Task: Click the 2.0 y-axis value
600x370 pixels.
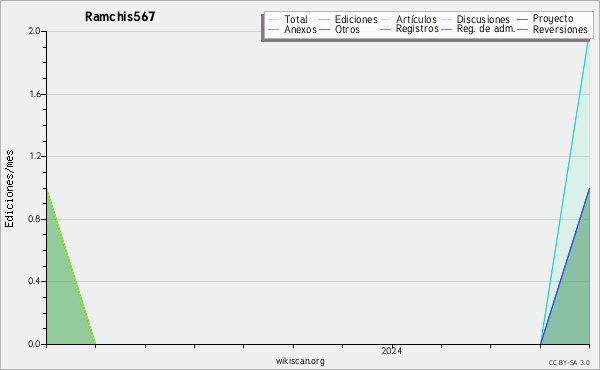Action: point(34,31)
